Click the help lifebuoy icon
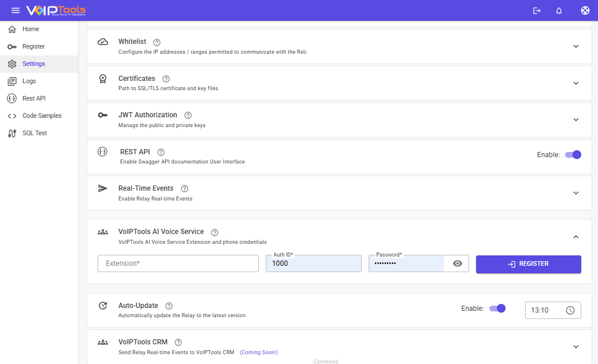This screenshot has height=364, width=598. tap(585, 10)
